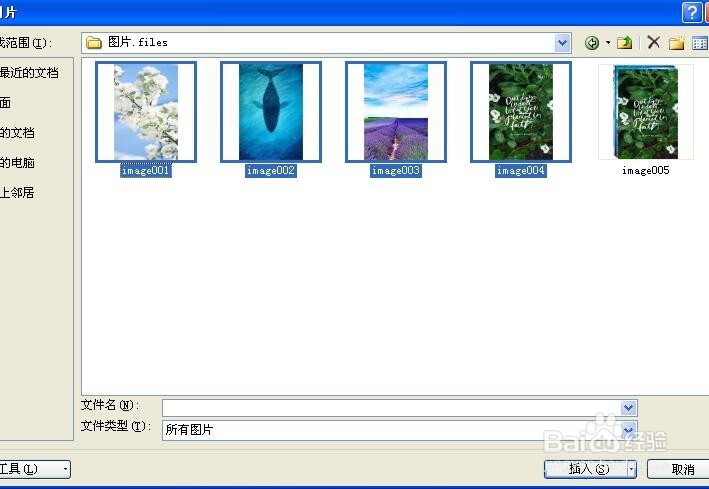Open the 工具 tools dropdown menu
The height and width of the screenshot is (489, 709).
(x=34, y=469)
